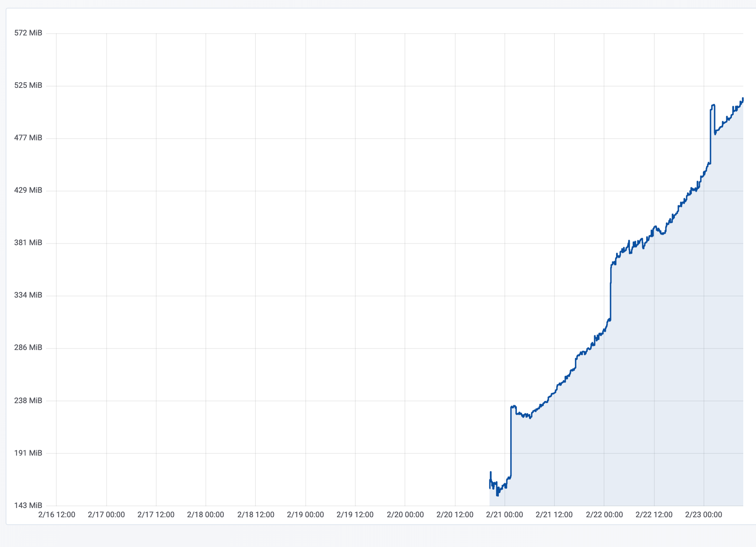Click the 2/16 12:00 time label
The width and height of the screenshot is (756, 547).
click(x=57, y=515)
